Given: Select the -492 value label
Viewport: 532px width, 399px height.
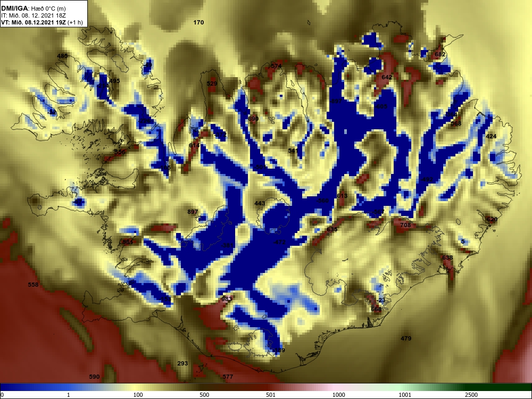Looking at the screenshot, I should [x=427, y=179].
